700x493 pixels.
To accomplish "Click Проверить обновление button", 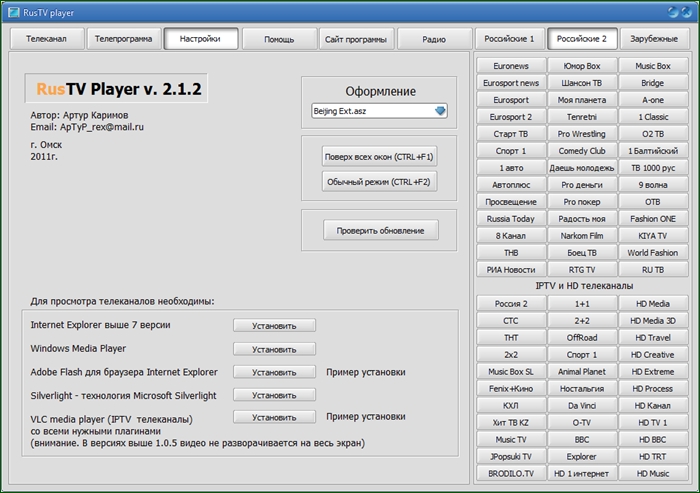I will (x=380, y=230).
